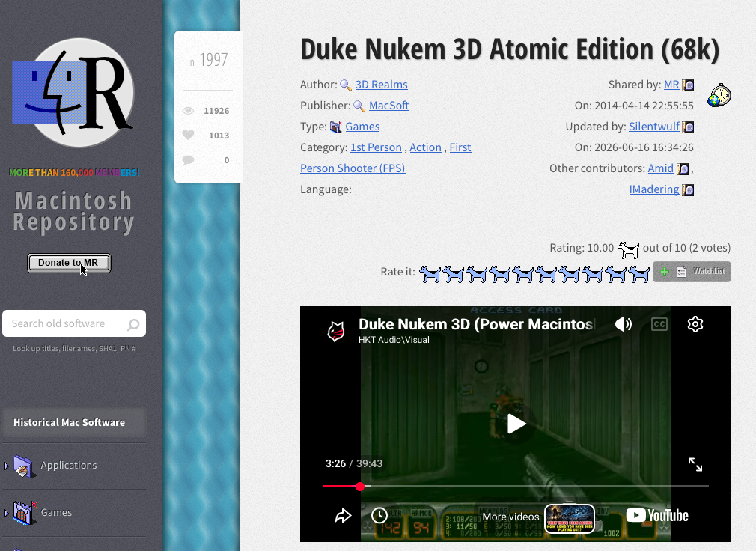Open the MR user link
The height and width of the screenshot is (551, 756).
[671, 85]
